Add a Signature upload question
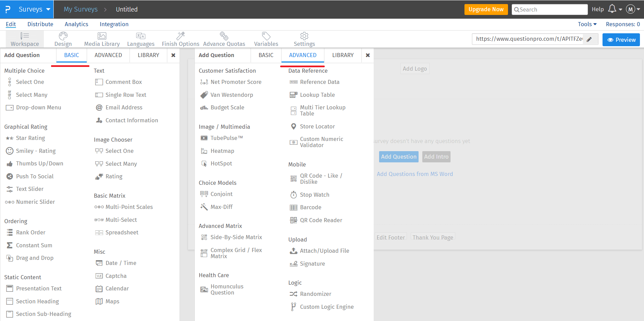This screenshot has width=644, height=321. (x=312, y=264)
